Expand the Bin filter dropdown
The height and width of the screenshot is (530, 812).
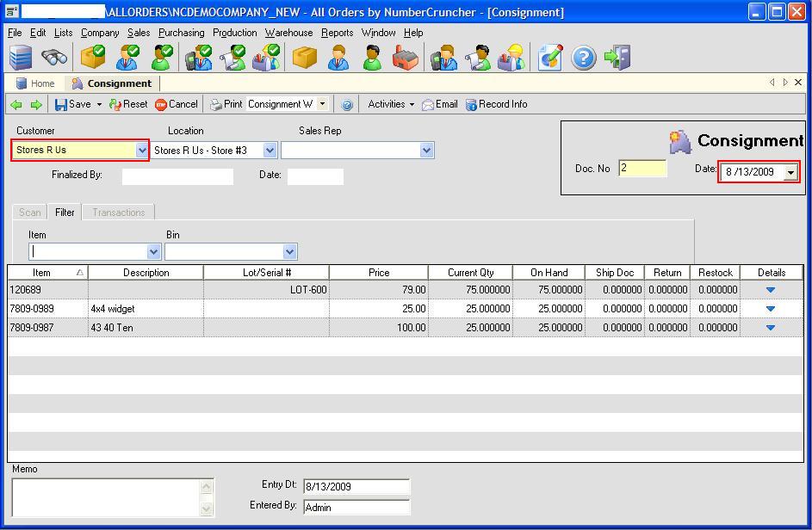[289, 252]
